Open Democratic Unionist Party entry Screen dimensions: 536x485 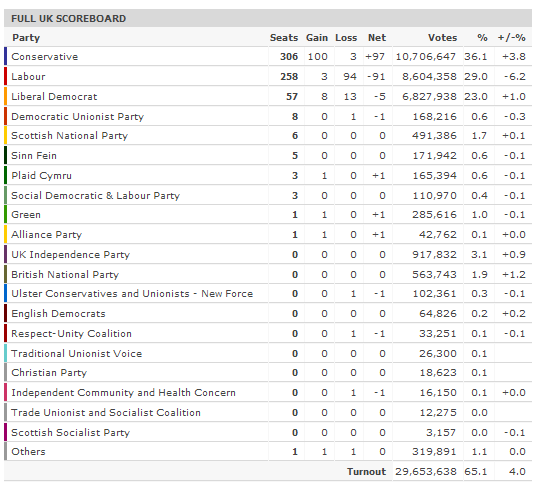78,117
